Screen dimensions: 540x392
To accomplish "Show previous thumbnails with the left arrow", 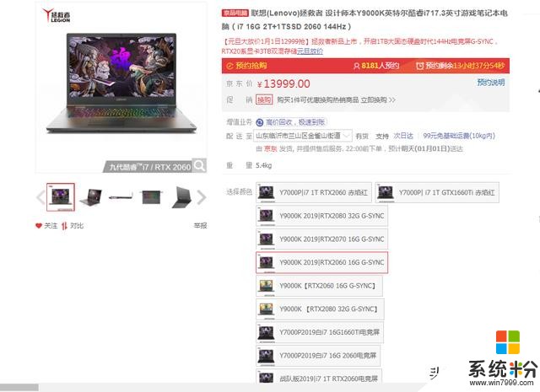I will pyautogui.click(x=40, y=197).
